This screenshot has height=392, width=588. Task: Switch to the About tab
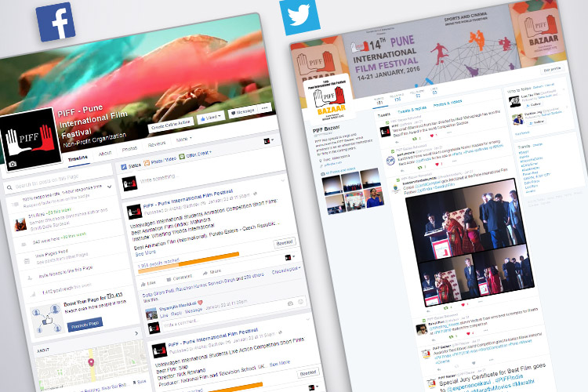point(105,153)
